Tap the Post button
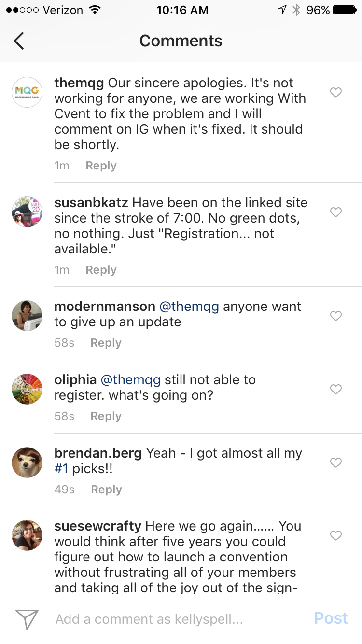 (331, 618)
